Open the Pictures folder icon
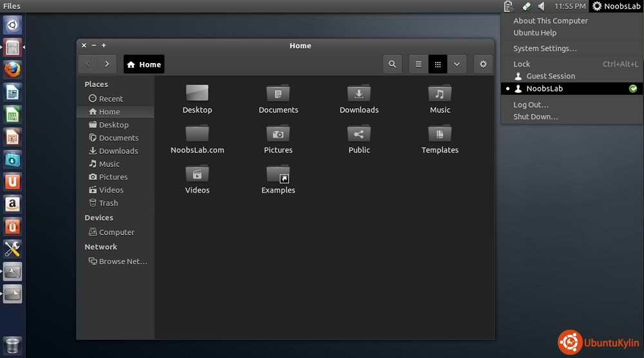This screenshot has height=358, width=644. 278,134
